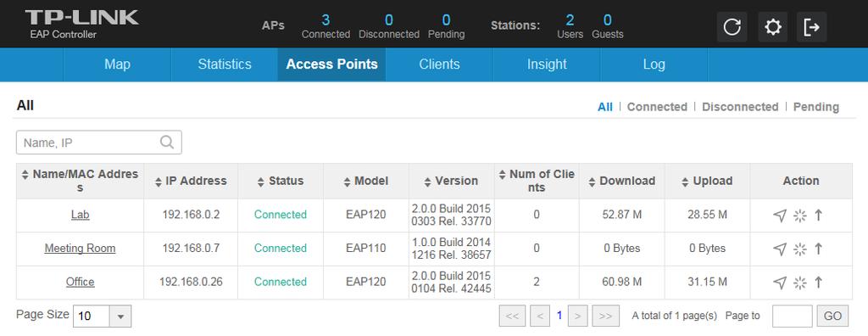Select IP address 192.168.0.2

coord(191,215)
